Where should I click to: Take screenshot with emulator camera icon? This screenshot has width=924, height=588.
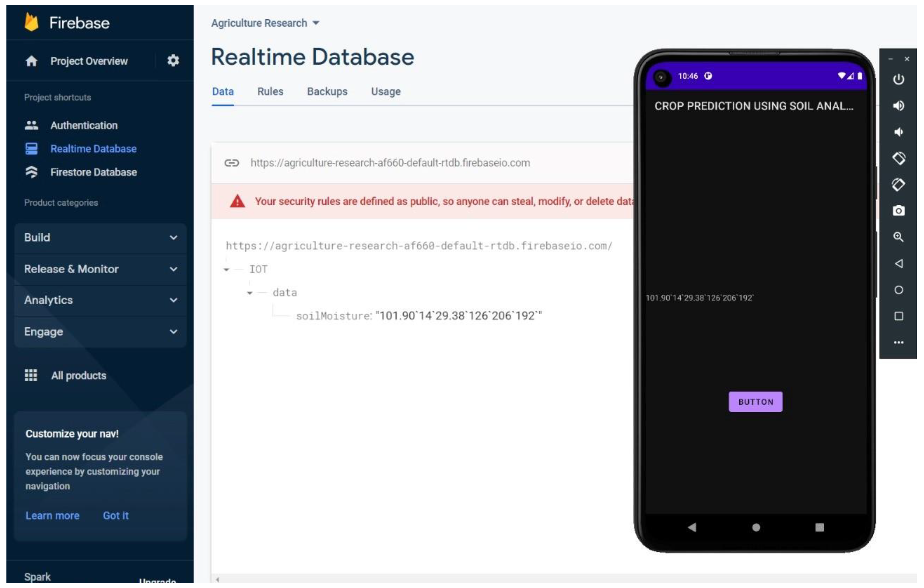pos(898,211)
